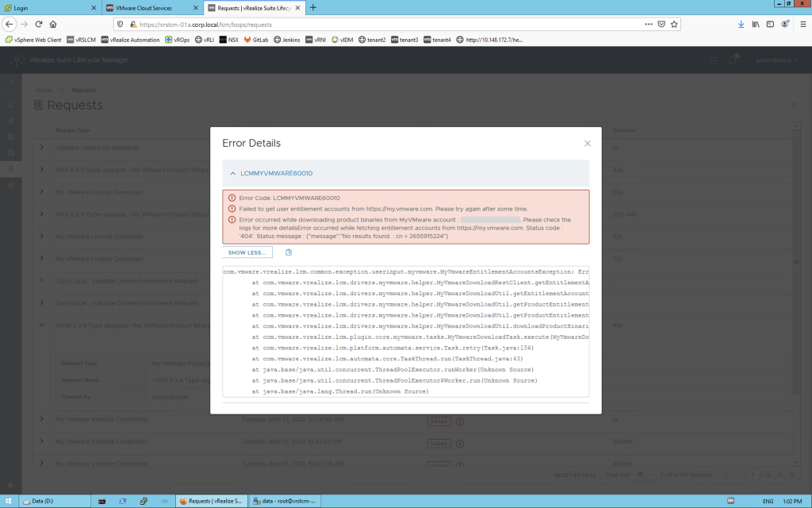Viewport: 812px width, 508px height.
Task: Switch to the Login tab
Action: click(48, 7)
